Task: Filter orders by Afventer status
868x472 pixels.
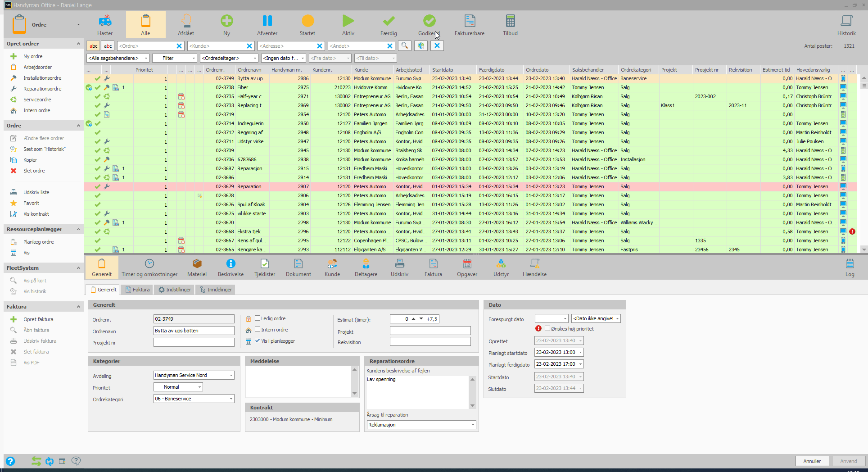Action: pos(267,25)
